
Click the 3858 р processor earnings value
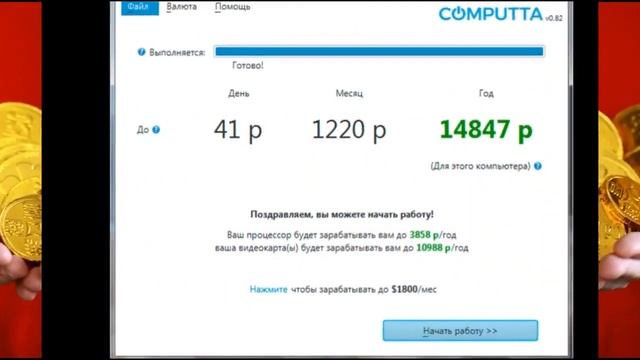(424, 235)
